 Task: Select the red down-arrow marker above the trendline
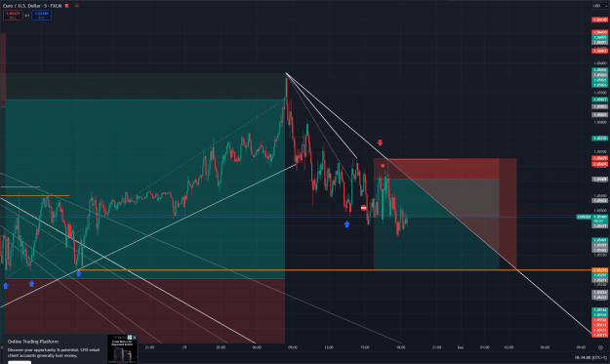tap(380, 142)
